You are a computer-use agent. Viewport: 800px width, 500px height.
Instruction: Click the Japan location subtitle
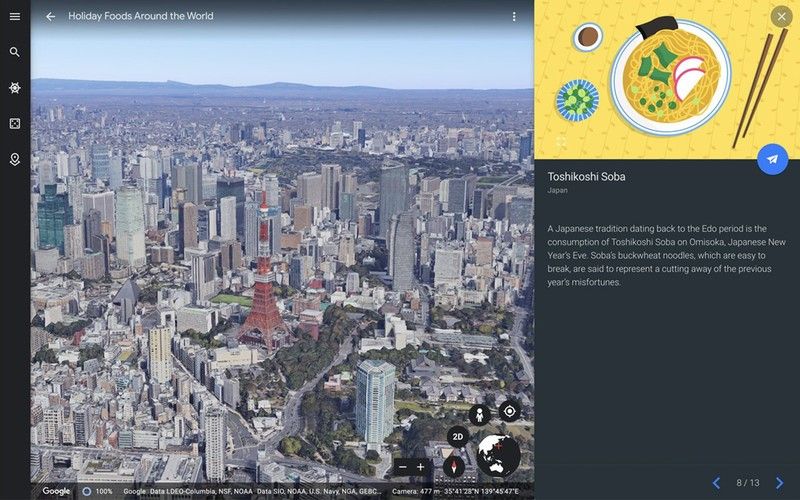pyautogui.click(x=557, y=191)
